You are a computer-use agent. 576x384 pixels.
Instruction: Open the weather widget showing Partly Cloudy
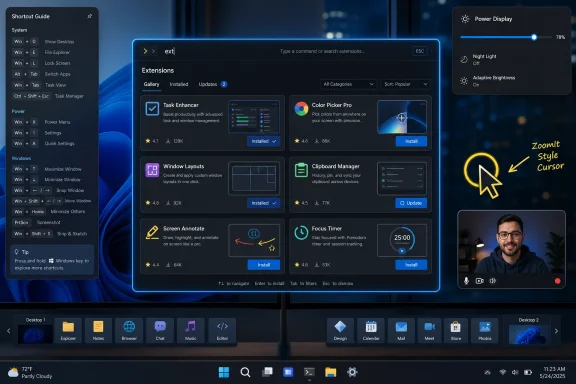pyautogui.click(x=30, y=372)
